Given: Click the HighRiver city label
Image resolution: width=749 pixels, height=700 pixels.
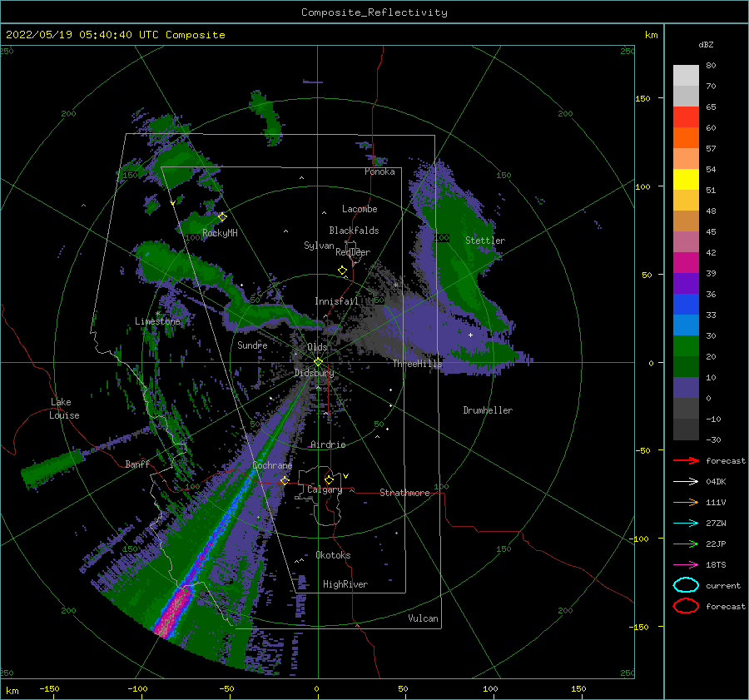Looking at the screenshot, I should click(x=345, y=584).
